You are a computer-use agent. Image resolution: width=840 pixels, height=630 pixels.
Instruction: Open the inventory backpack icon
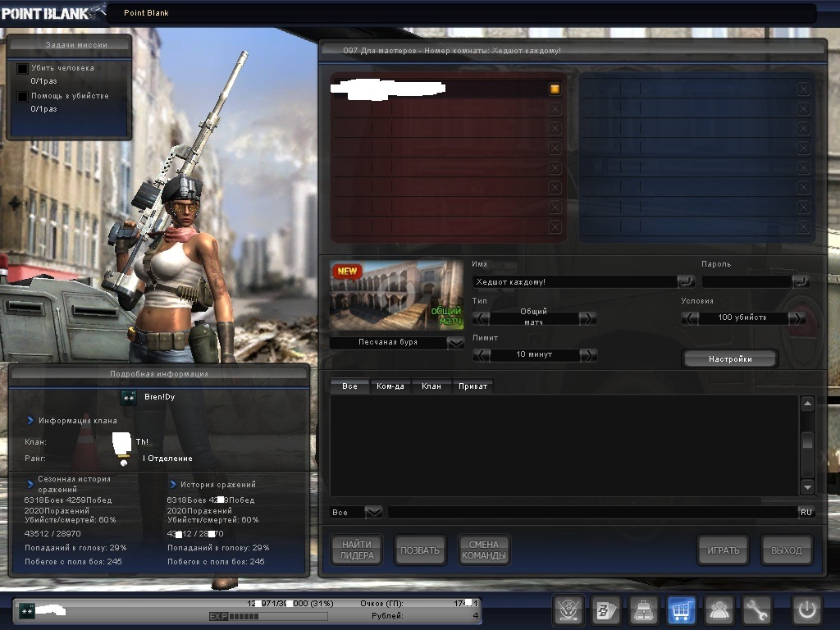coord(643,610)
